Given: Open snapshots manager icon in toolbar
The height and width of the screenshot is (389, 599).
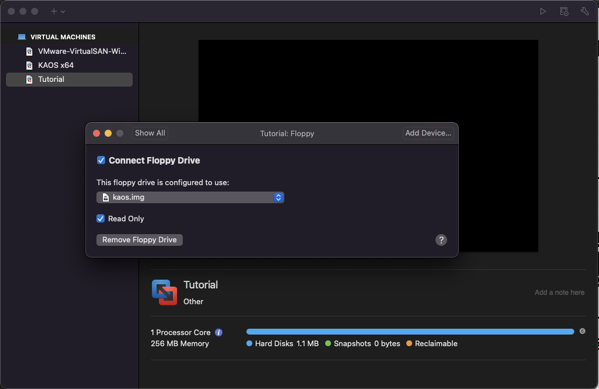Looking at the screenshot, I should (x=564, y=11).
